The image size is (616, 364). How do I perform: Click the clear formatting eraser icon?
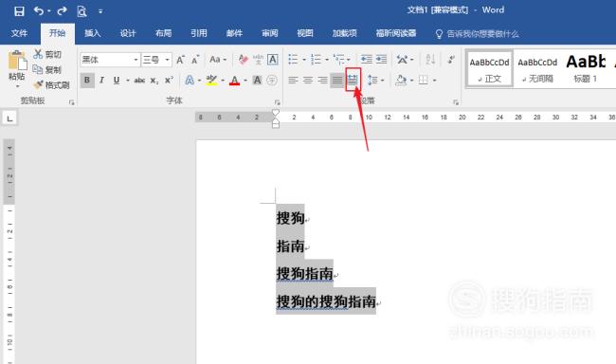click(x=244, y=60)
